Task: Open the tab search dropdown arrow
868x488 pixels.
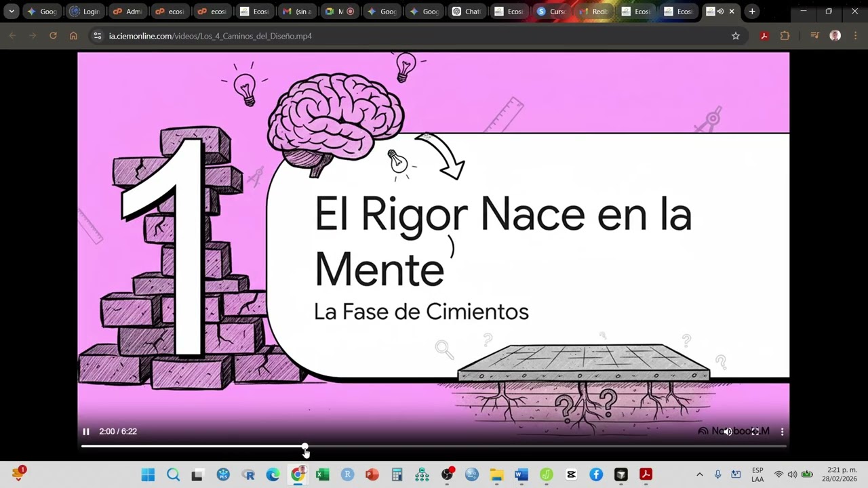Action: pos(12,12)
